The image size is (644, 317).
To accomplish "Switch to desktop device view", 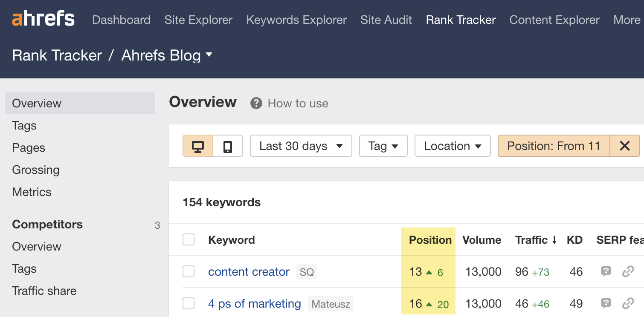I will click(x=198, y=146).
